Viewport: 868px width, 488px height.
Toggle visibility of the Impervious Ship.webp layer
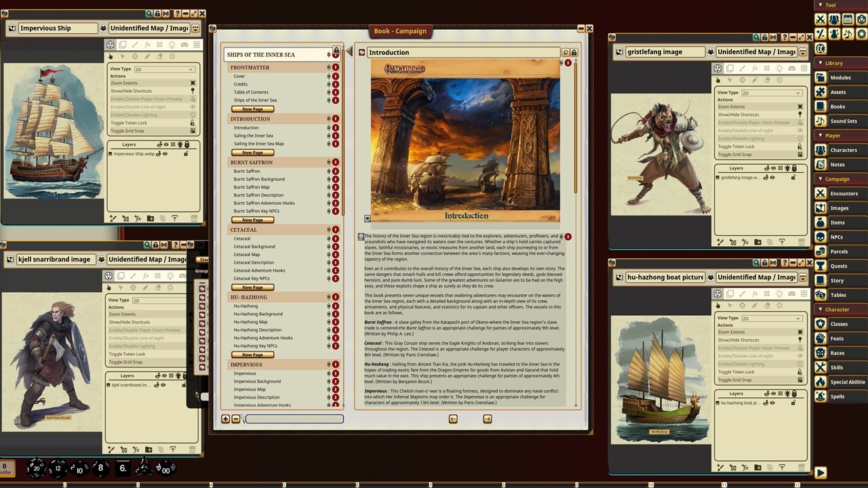click(164, 154)
